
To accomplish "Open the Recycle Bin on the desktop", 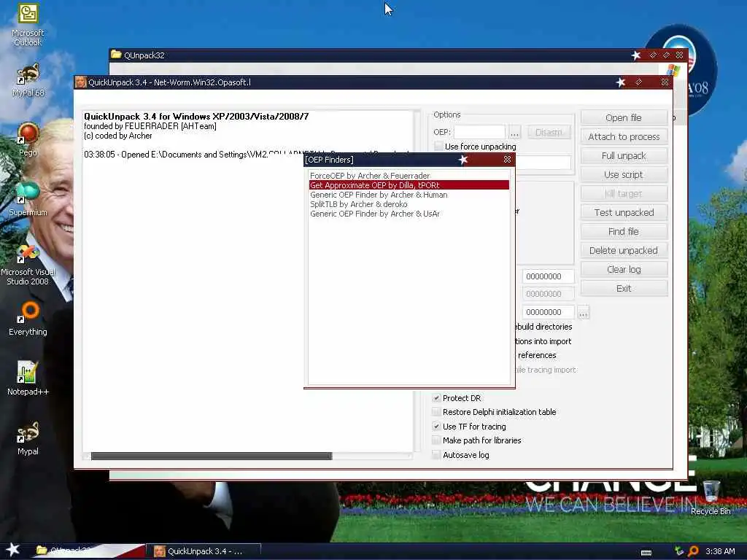I will (x=711, y=497).
